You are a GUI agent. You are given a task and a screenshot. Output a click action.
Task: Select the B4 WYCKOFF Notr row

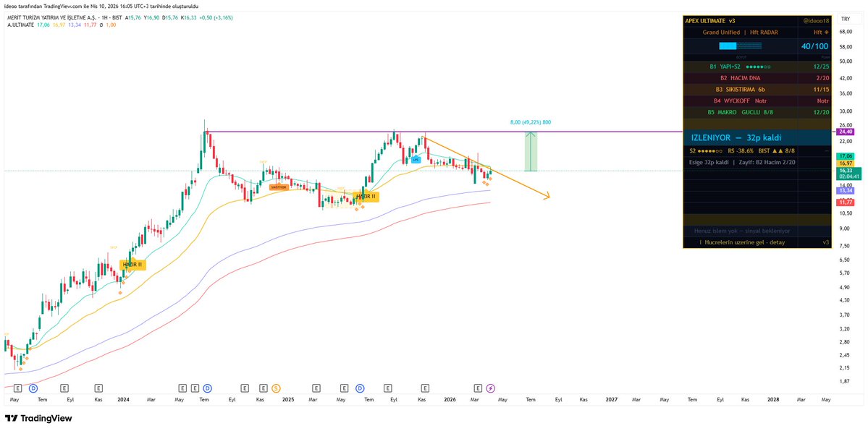click(x=758, y=101)
